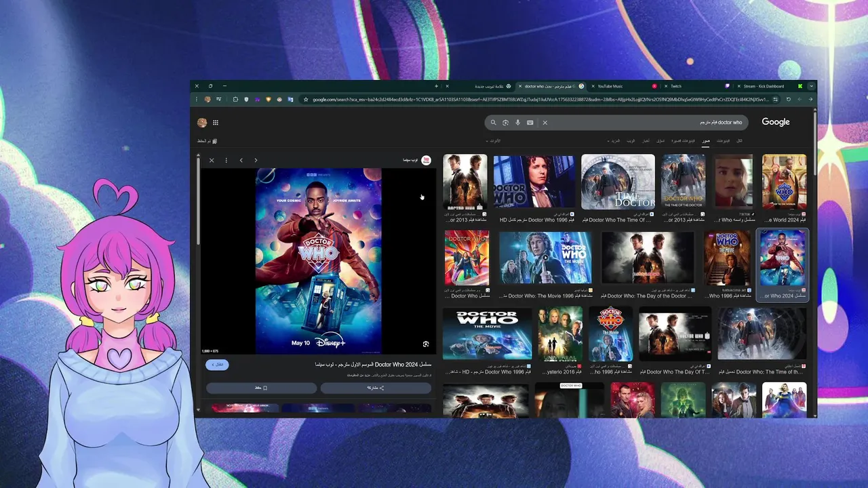868x488 pixels.
Task: Click the Google logo
Action: click(776, 122)
